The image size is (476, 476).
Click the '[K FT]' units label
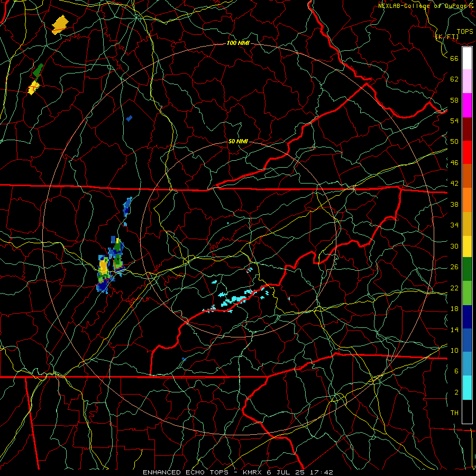tap(447, 37)
